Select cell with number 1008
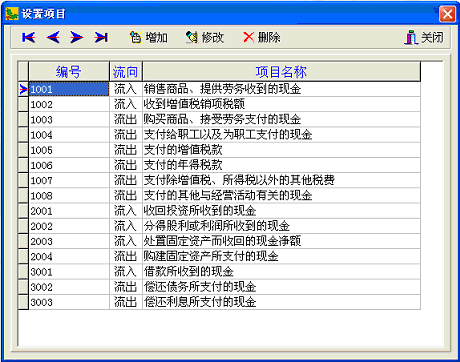The height and width of the screenshot is (362, 460). coord(69,196)
